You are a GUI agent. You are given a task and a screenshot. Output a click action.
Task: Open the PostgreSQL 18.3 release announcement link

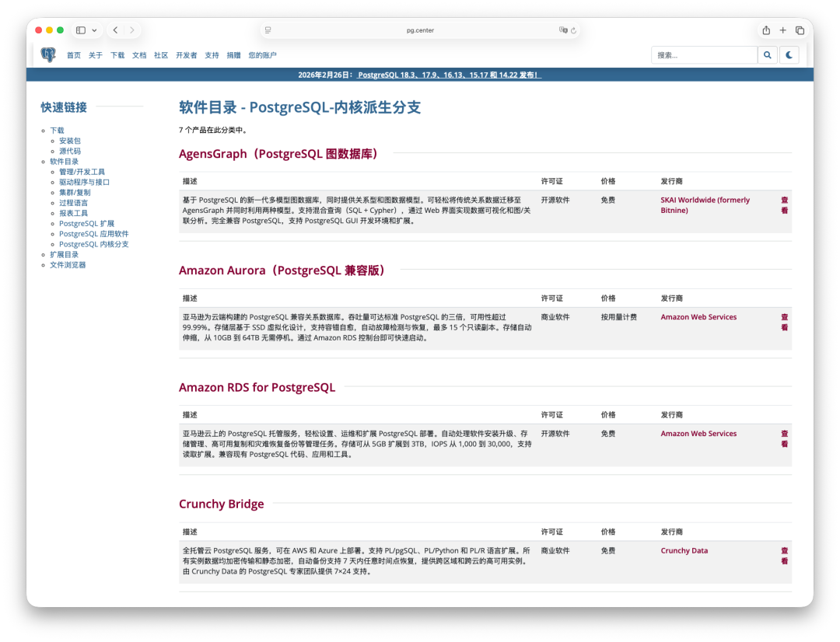[449, 75]
